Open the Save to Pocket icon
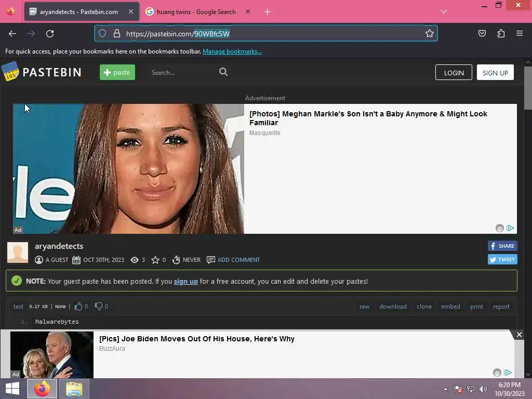Viewport: 532px width, 399px height. click(x=482, y=33)
